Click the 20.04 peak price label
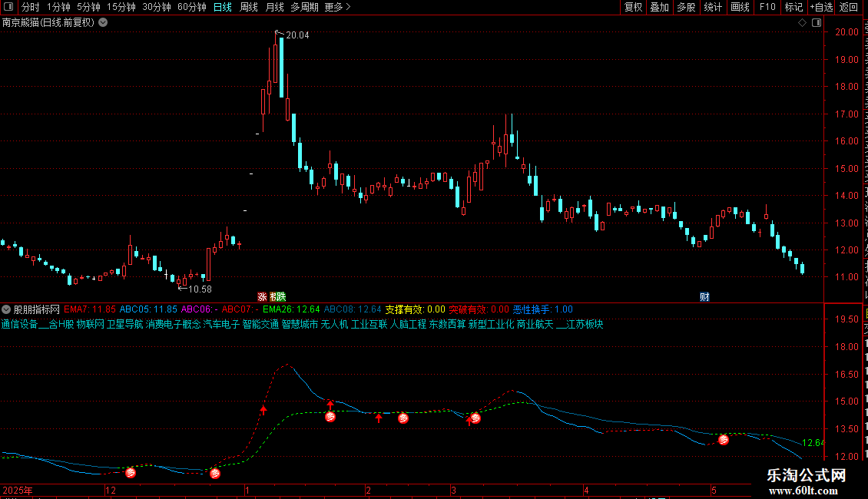868x499 pixels. click(x=297, y=35)
